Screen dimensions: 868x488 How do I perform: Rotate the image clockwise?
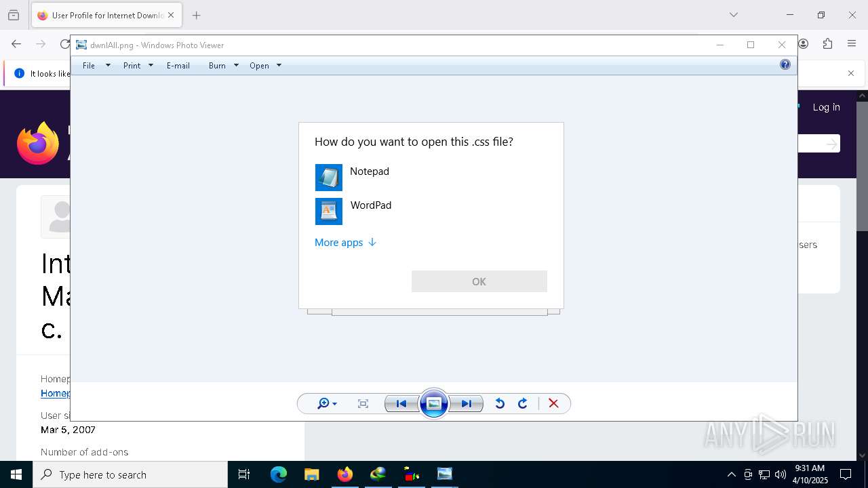(x=523, y=403)
